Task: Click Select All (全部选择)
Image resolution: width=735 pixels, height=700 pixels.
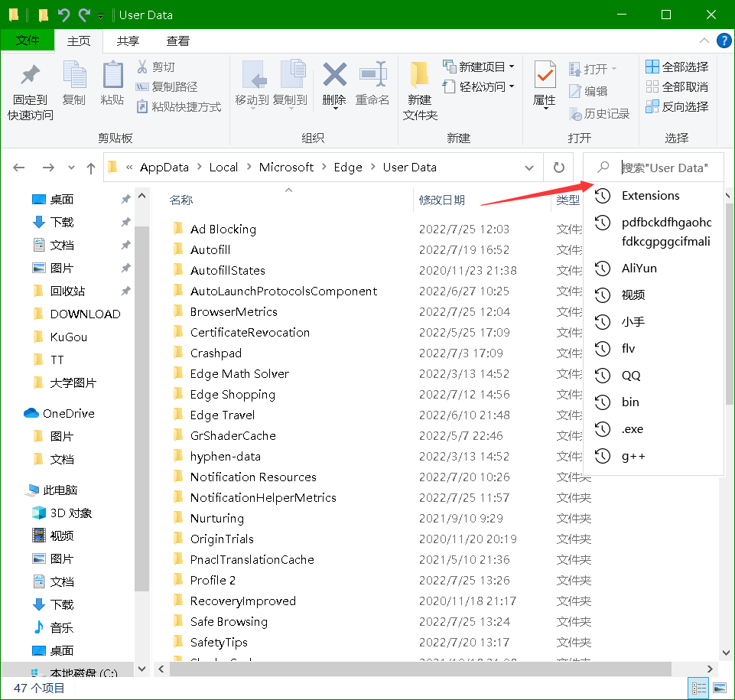Action: [677, 67]
